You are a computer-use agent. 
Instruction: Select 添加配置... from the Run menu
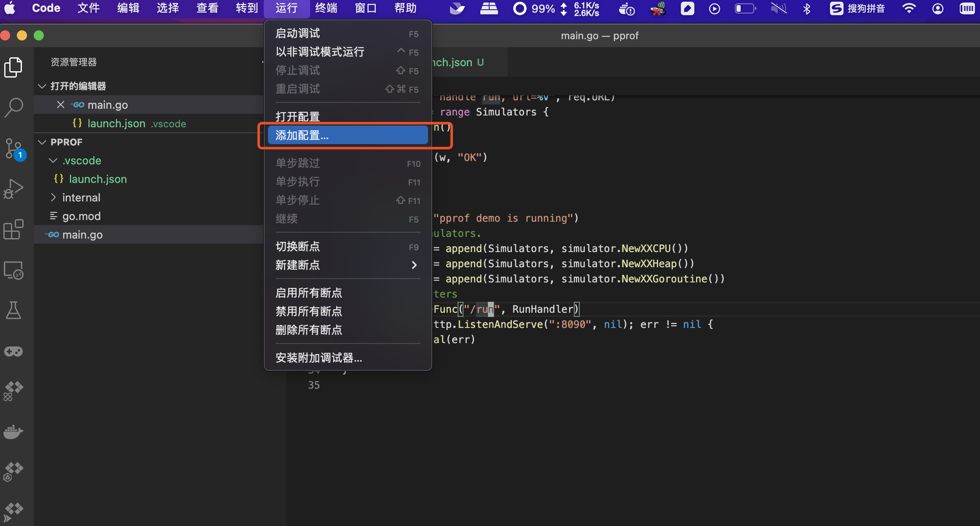(x=302, y=135)
